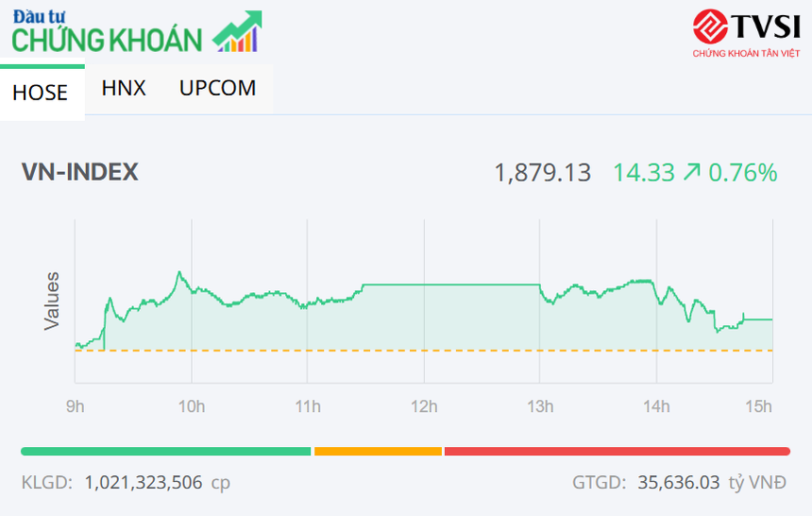
Task: Click the TVSI red diamond logo
Action: click(x=708, y=26)
